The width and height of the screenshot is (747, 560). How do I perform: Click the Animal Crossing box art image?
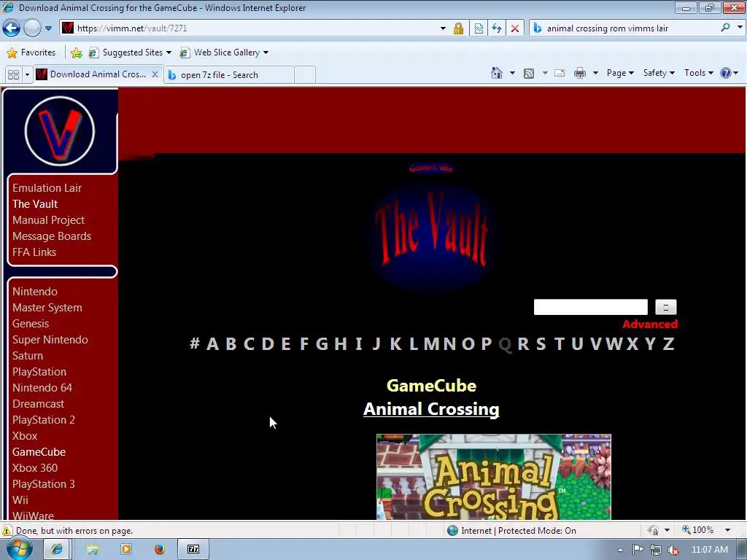click(494, 477)
